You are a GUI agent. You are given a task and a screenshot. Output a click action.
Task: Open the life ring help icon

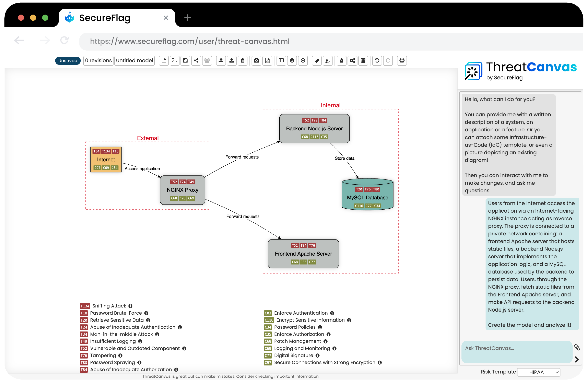click(402, 61)
